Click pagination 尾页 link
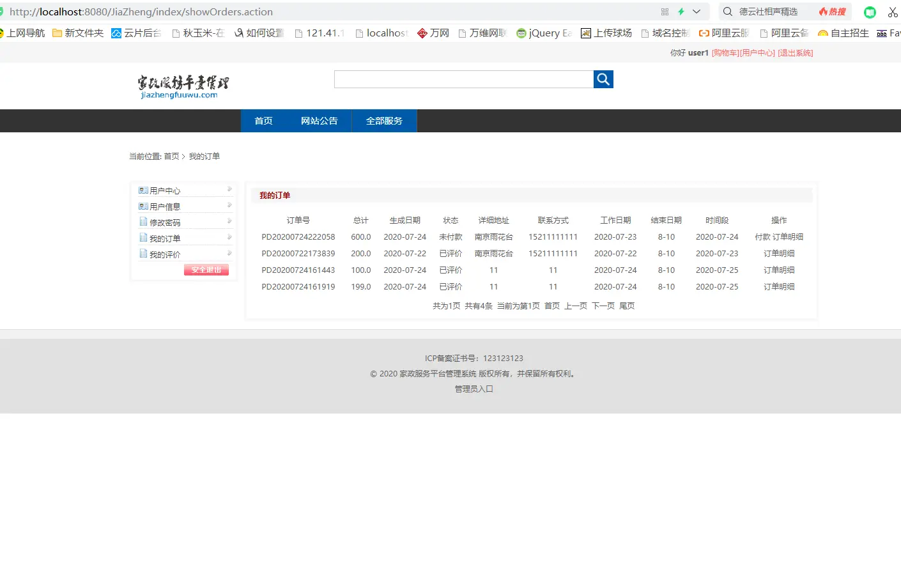This screenshot has height=588, width=901. (627, 306)
